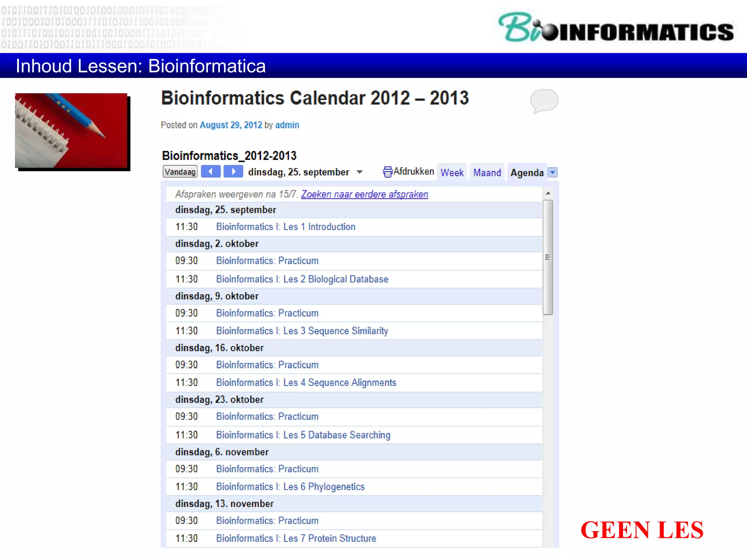The image size is (747, 560).
Task: Open the admin author link
Action: 287,125
